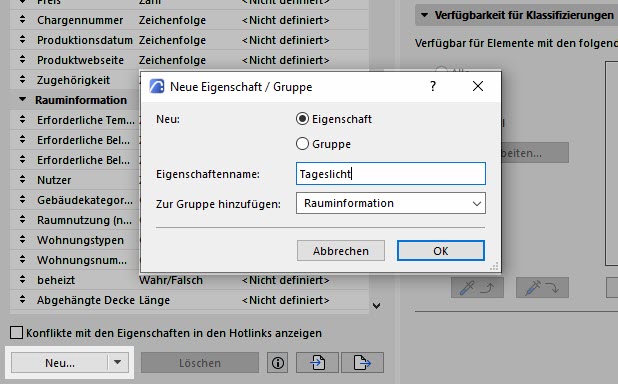Select the Wohnungsnum... property row
The image size is (618, 384).
click(75, 260)
